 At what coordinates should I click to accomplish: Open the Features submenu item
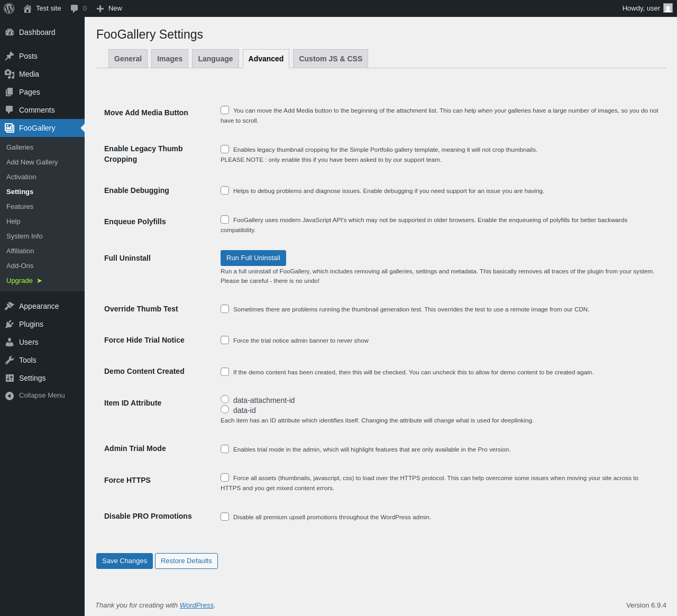pos(42,207)
